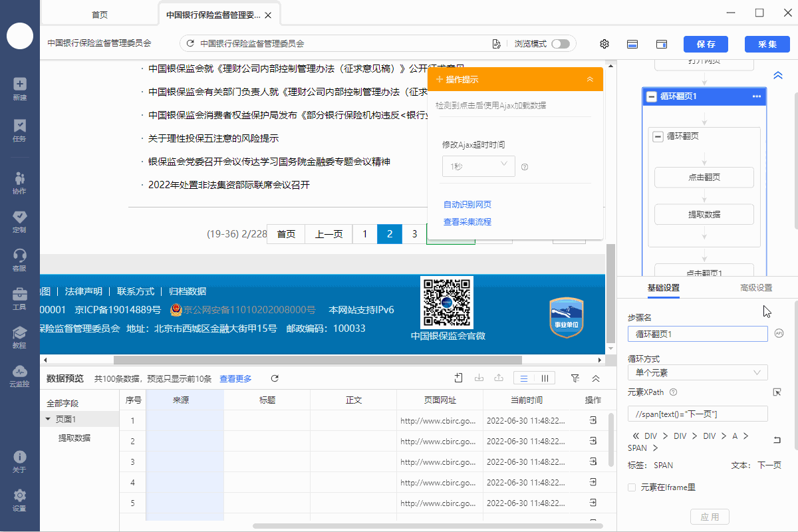
Task: Close the 中国银行保险监督管理委... tab
Action: tap(267, 15)
